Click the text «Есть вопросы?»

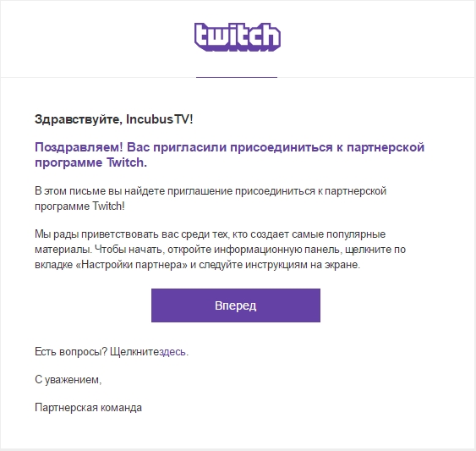pos(71,352)
